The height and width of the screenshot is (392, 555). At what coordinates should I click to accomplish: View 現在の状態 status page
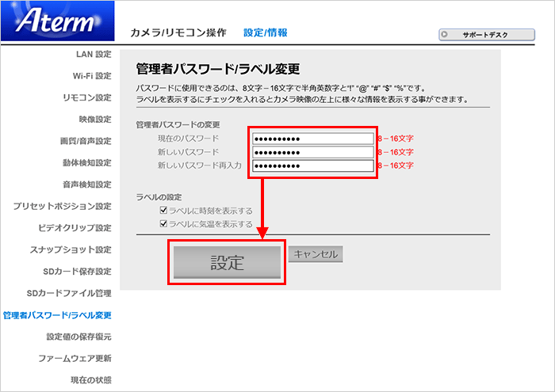click(x=90, y=381)
